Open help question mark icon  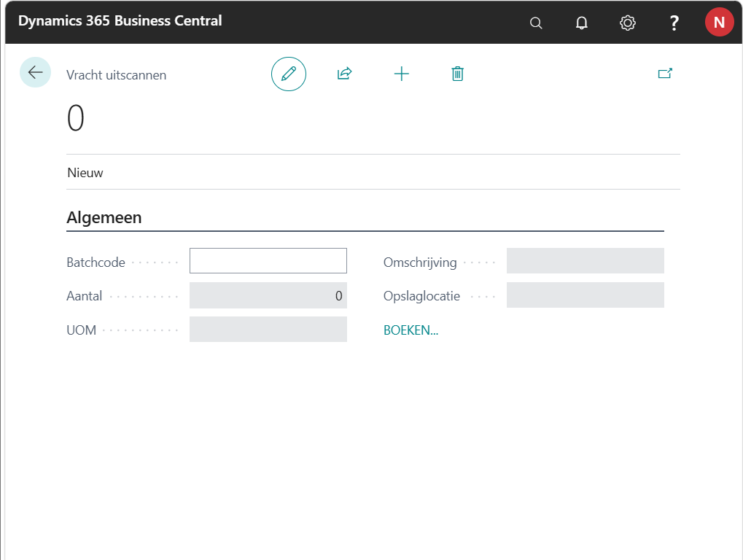674,23
